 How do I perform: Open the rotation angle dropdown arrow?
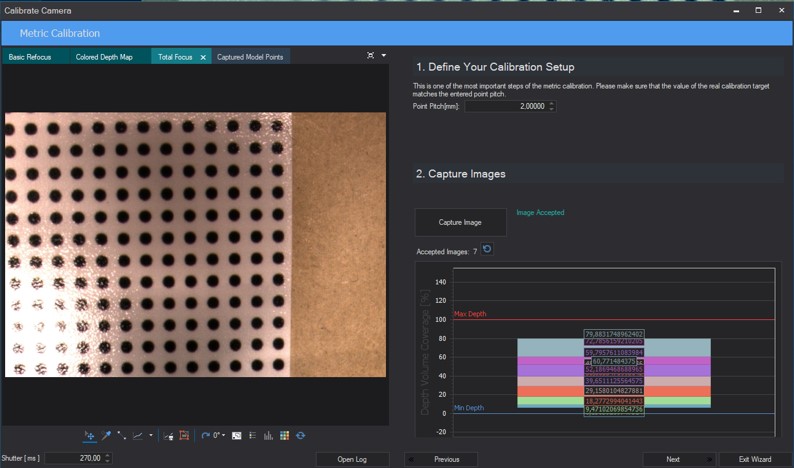pyautogui.click(x=223, y=436)
